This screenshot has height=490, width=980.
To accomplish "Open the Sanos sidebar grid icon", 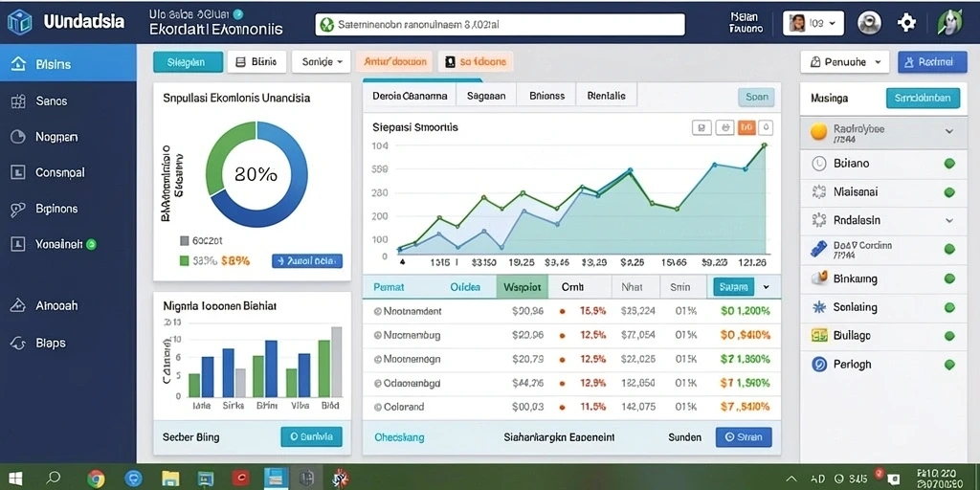I will coord(19,100).
